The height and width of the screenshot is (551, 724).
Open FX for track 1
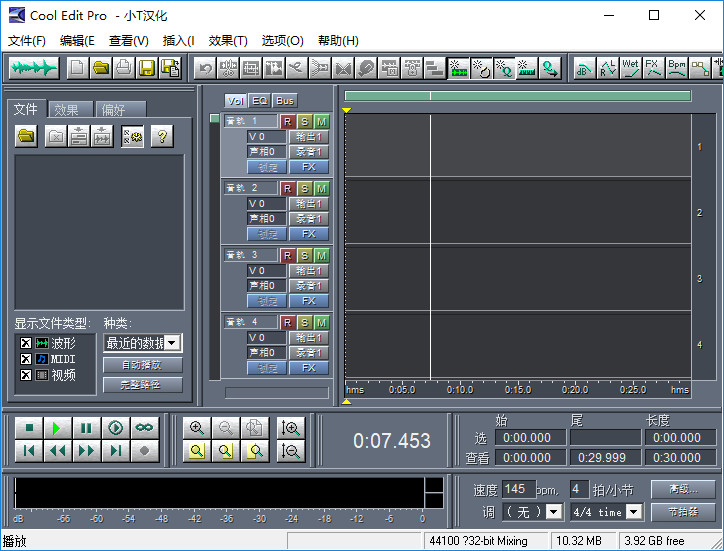pyautogui.click(x=309, y=167)
